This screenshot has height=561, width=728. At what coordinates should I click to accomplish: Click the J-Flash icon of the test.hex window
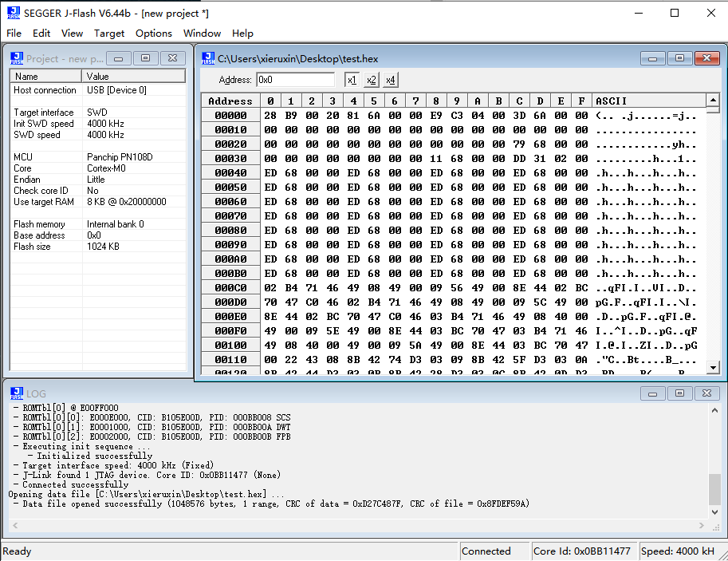(208, 58)
